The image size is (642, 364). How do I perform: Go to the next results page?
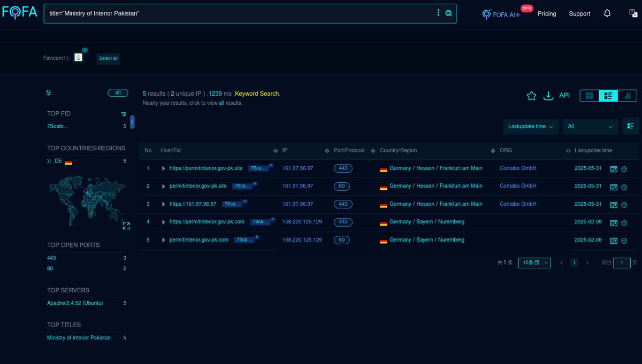tap(587, 263)
